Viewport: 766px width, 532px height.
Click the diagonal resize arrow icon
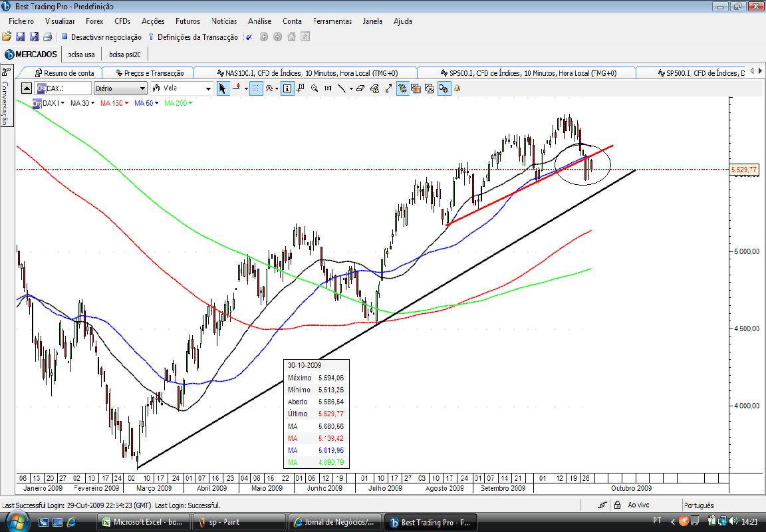389,88
